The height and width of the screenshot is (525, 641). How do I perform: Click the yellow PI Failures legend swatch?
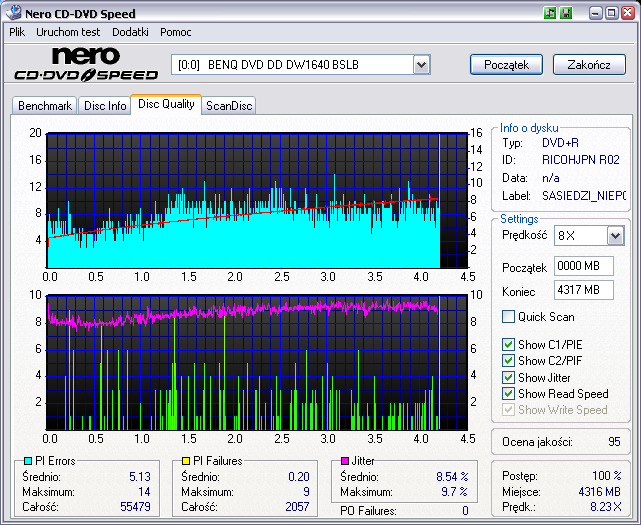click(x=186, y=461)
